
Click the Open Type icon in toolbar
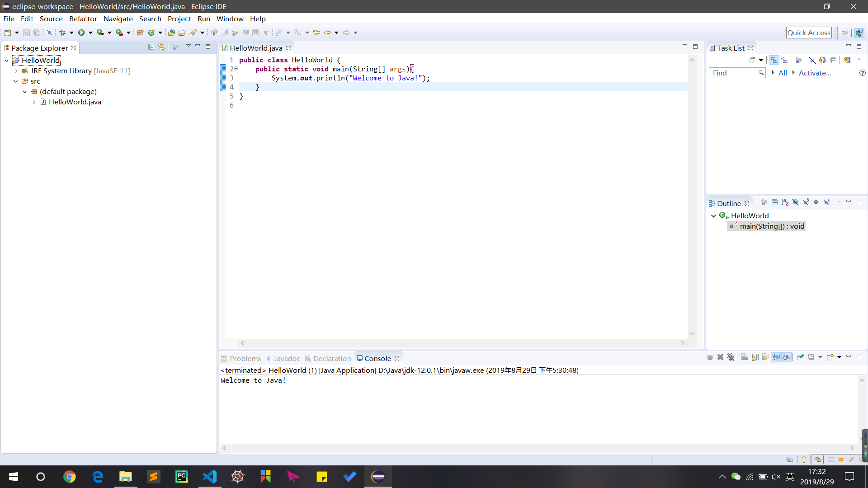(171, 33)
